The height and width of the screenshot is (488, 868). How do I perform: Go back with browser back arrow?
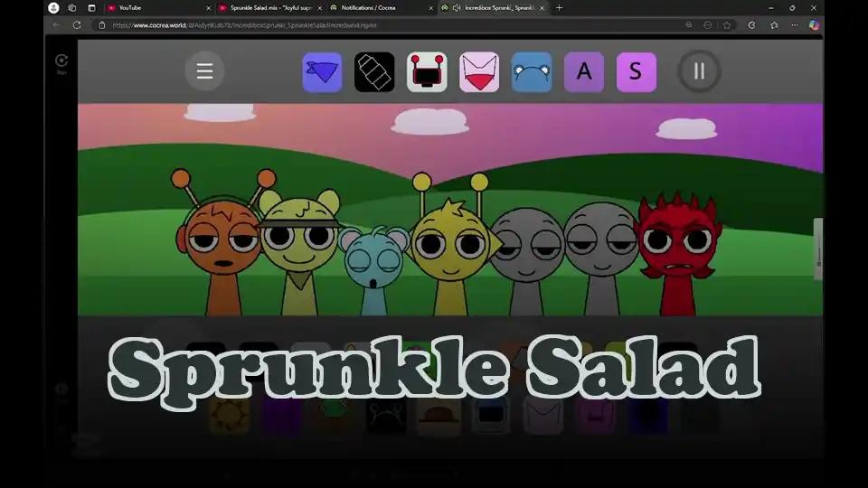click(56, 25)
